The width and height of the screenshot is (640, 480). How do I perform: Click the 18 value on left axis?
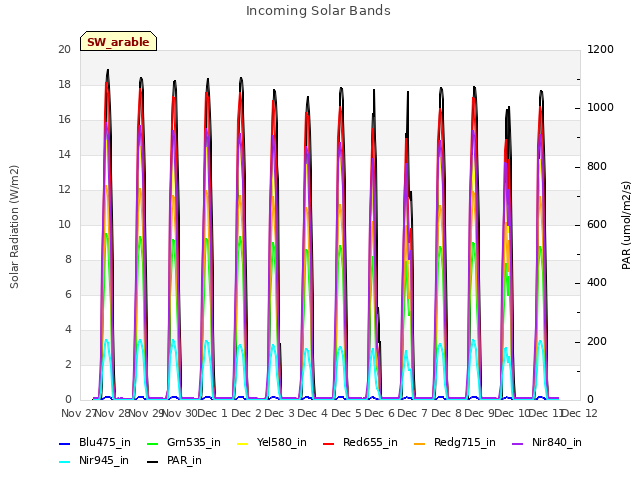click(64, 84)
